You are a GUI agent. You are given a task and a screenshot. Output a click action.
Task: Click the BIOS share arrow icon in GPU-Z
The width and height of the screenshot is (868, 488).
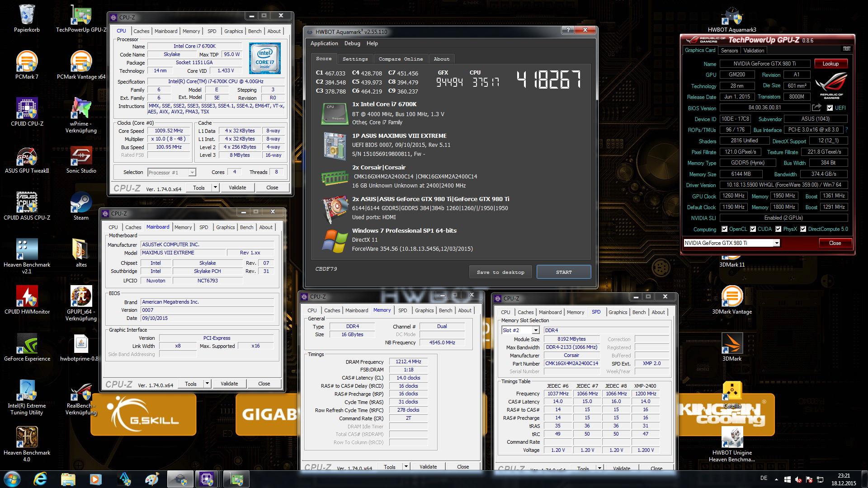[x=816, y=108]
